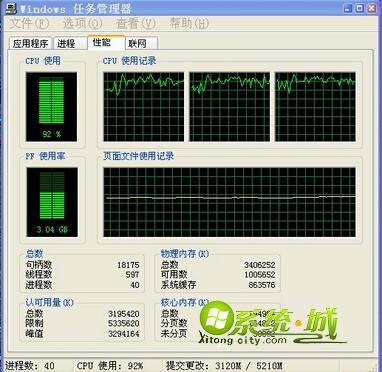Minimize the Task Manager window
This screenshot has width=382, height=372.
tap(348, 8)
